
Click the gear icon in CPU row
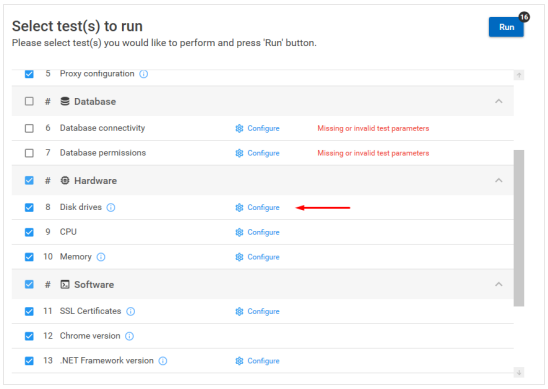pyautogui.click(x=239, y=232)
